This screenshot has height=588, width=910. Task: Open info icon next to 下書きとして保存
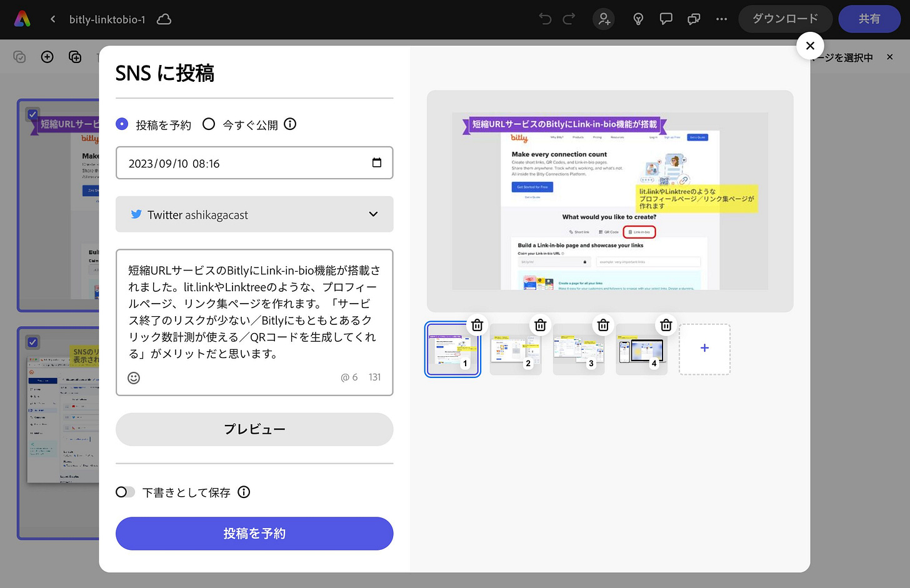point(244,492)
